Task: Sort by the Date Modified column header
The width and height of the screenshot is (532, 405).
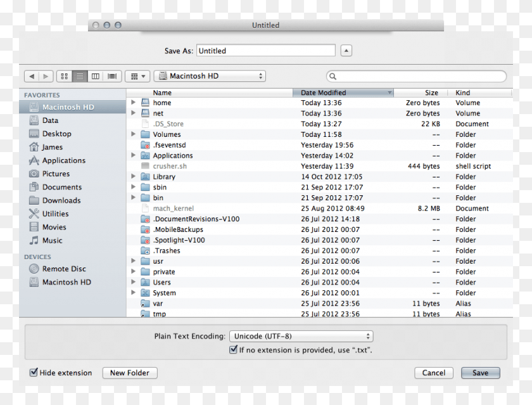Action: (x=343, y=93)
